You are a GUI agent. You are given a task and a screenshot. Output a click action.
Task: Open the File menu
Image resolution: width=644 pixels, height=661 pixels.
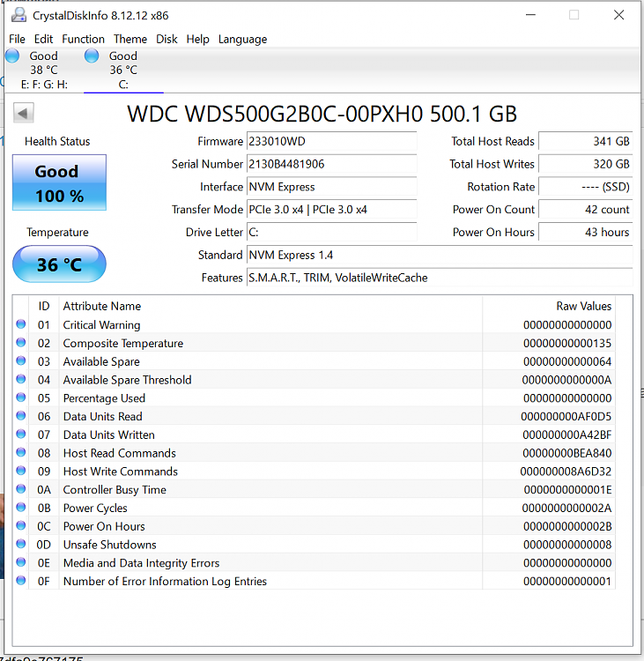(17, 39)
